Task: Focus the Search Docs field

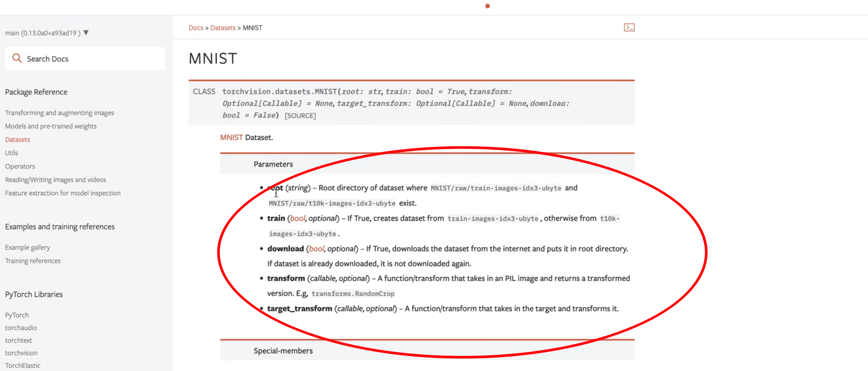Action: pyautogui.click(x=85, y=59)
